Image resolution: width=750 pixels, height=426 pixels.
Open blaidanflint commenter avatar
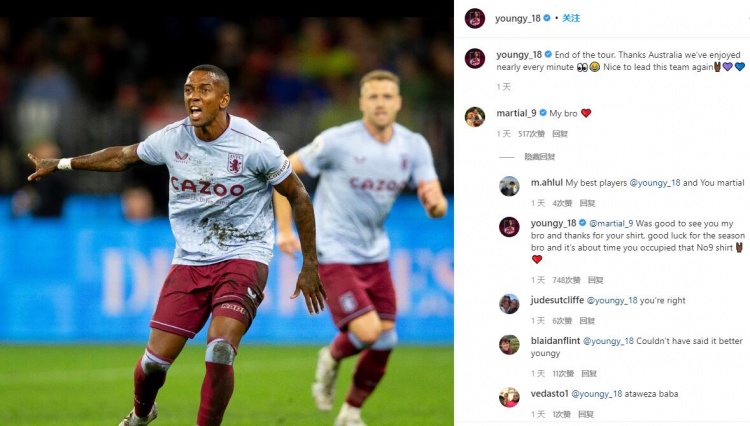(x=509, y=344)
